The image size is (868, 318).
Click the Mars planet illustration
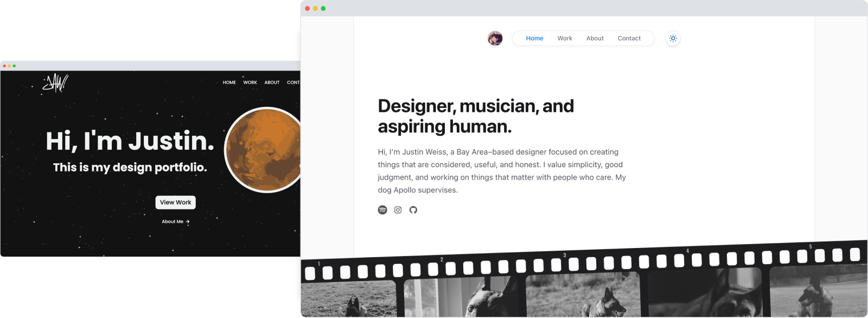click(x=263, y=150)
